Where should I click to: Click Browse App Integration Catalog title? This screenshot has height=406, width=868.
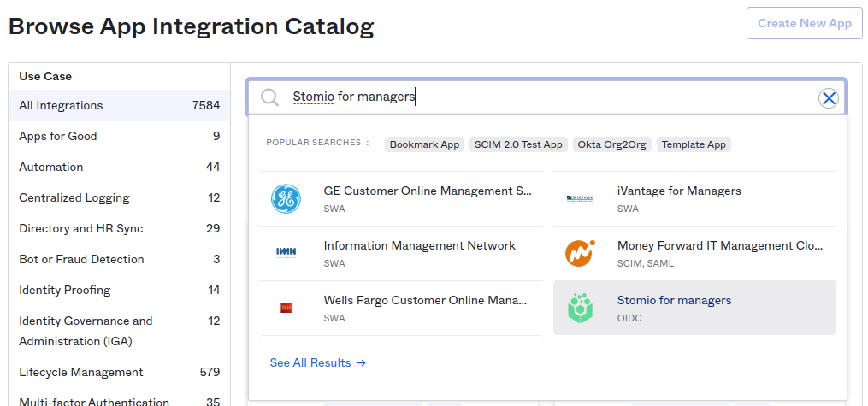point(191,26)
